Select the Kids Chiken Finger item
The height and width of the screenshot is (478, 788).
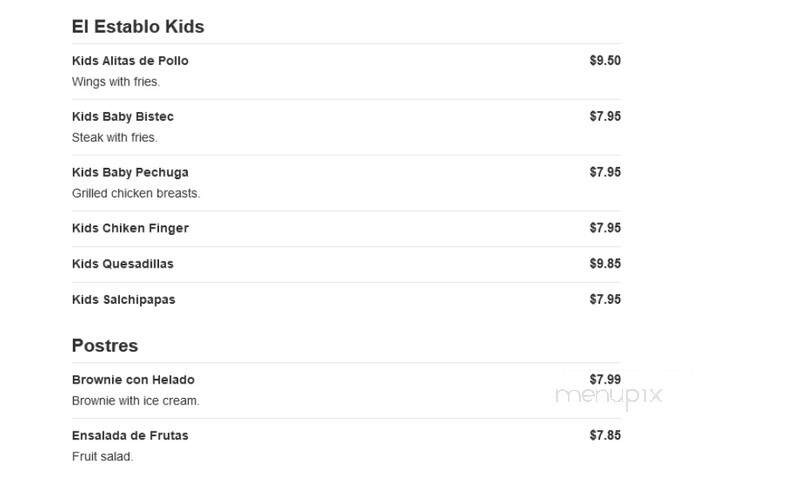pyautogui.click(x=130, y=228)
